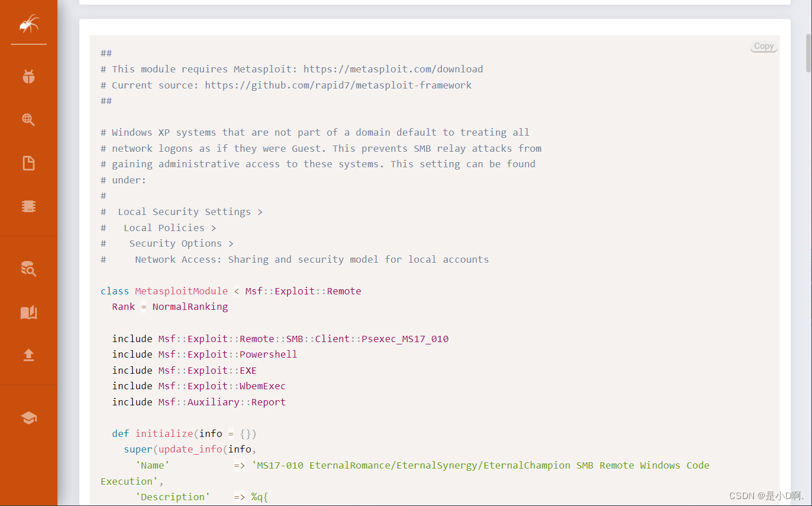Open Google Hacking Database globe-search icon

pyautogui.click(x=29, y=120)
